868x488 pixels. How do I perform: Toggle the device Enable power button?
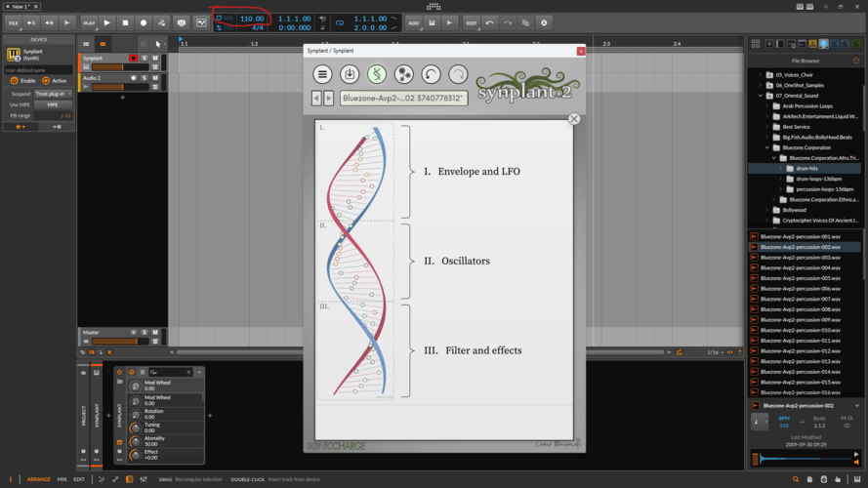click(x=14, y=81)
